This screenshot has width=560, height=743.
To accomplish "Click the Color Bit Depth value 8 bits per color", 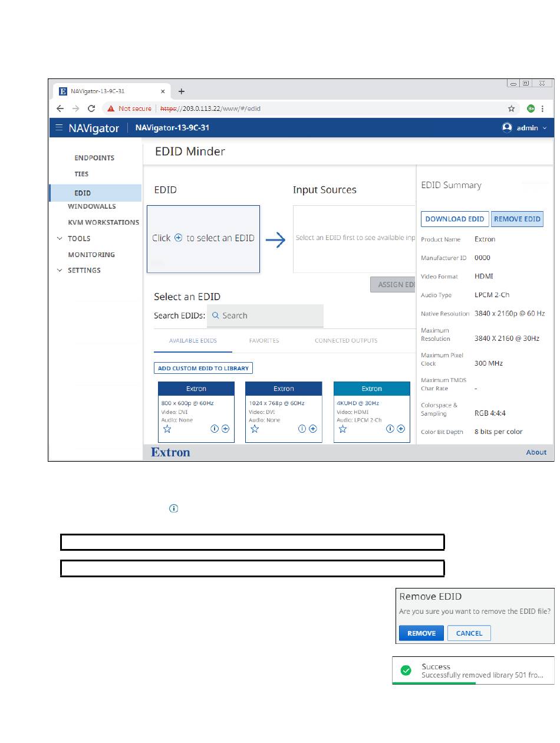I will tap(499, 432).
